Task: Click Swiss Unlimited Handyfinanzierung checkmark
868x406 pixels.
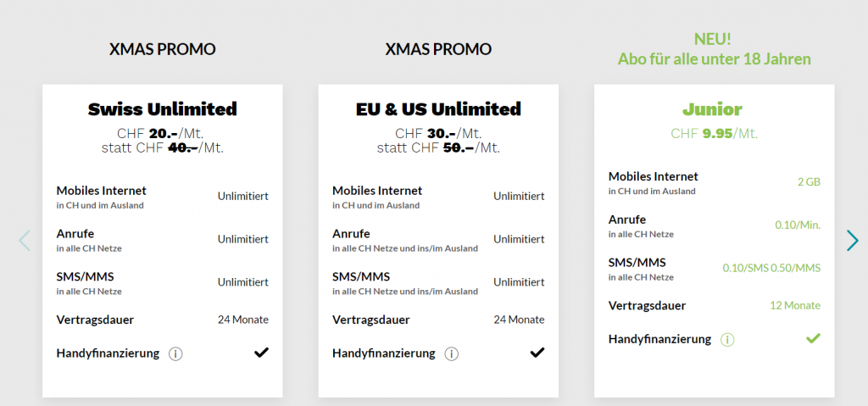Action: [x=261, y=353]
